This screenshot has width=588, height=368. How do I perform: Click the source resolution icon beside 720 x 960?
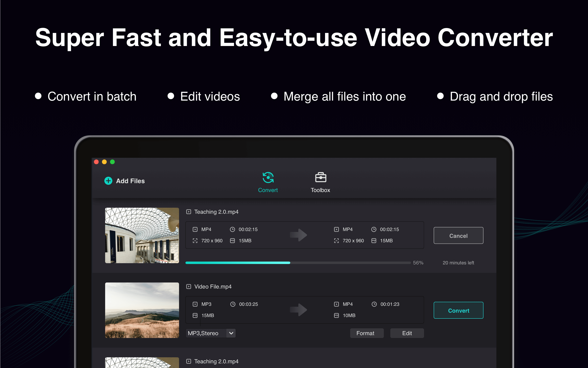(195, 241)
